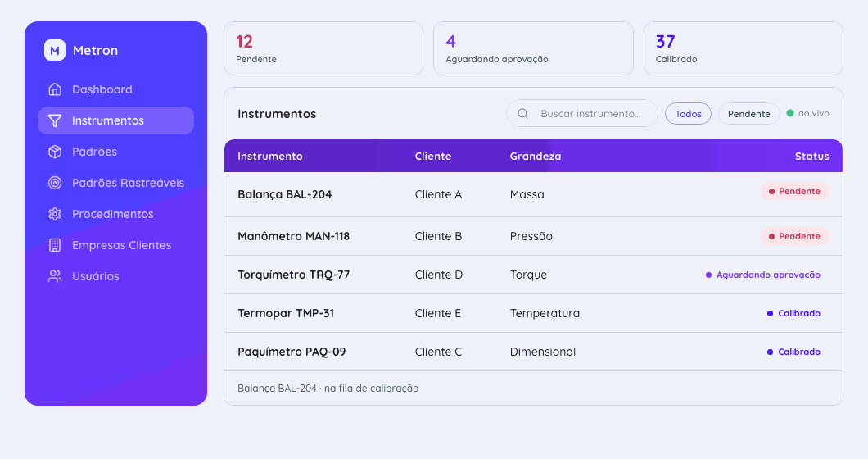
Task: Open the 37 Calibrado summary card
Action: tap(743, 48)
